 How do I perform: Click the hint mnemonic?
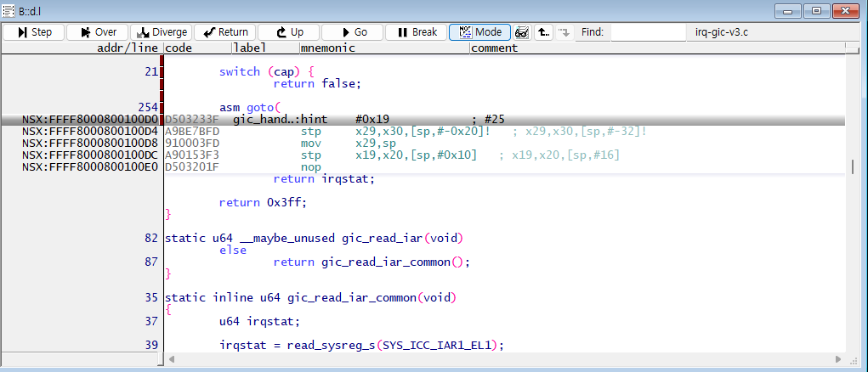click(x=314, y=120)
